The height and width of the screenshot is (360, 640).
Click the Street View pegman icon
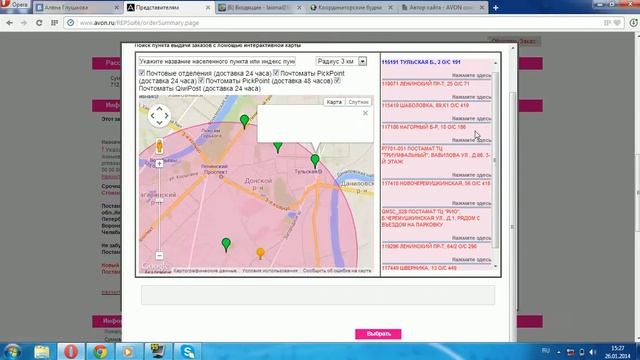(x=159, y=146)
